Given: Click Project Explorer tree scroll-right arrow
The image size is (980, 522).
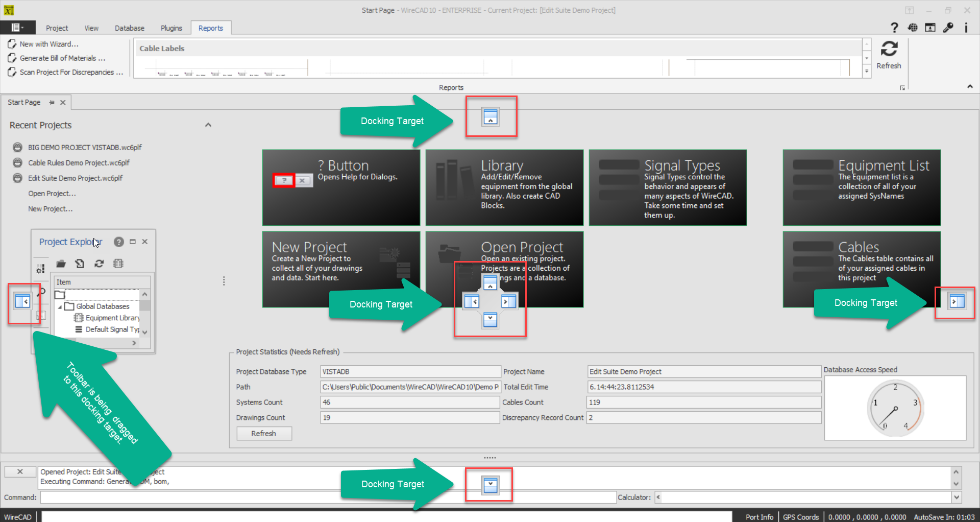Looking at the screenshot, I should pos(134,343).
